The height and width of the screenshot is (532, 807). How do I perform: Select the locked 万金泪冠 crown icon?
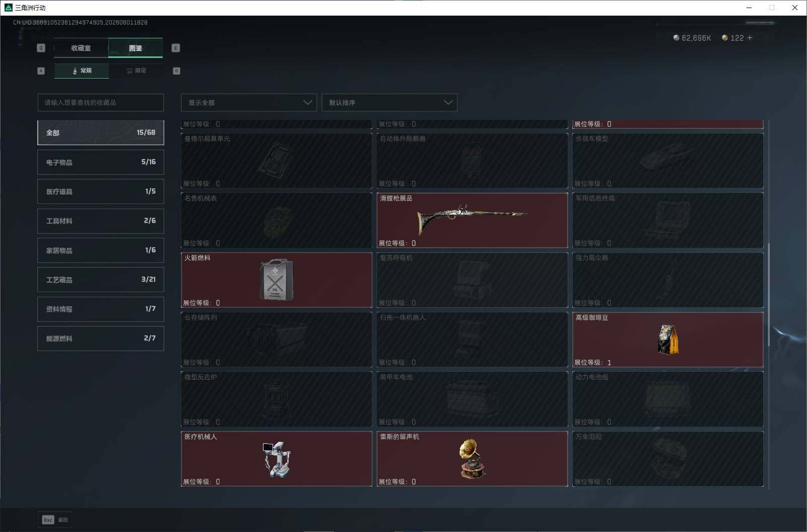[x=668, y=458]
